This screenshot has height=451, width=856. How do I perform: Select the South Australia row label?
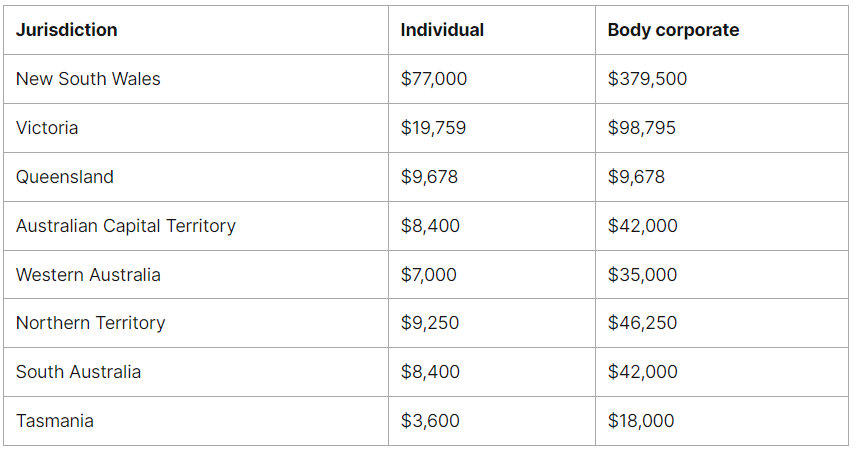78,372
